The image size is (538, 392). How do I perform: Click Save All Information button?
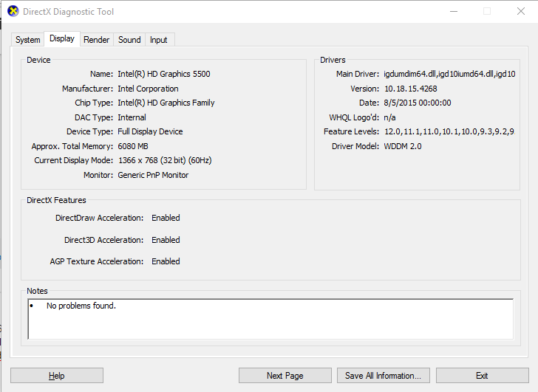384,376
